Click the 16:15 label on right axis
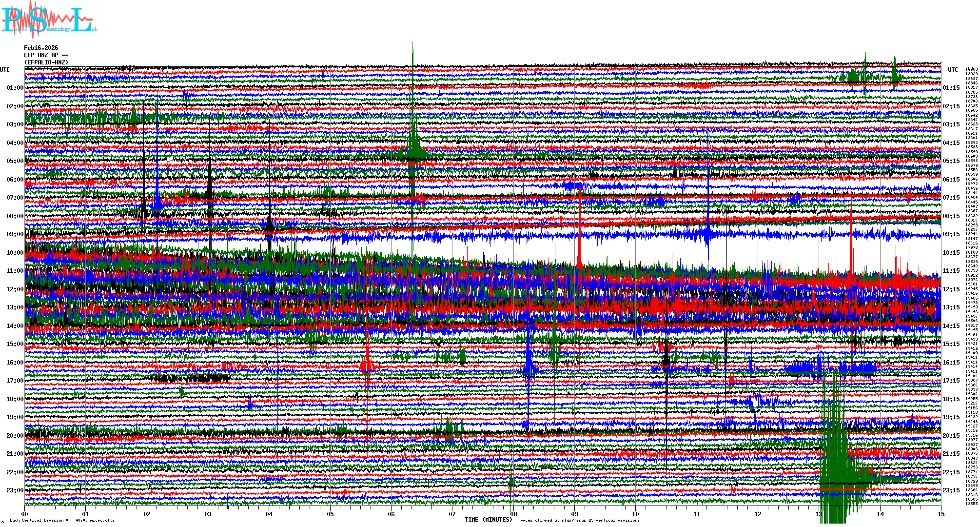Image resolution: width=980 pixels, height=527 pixels. [x=951, y=363]
